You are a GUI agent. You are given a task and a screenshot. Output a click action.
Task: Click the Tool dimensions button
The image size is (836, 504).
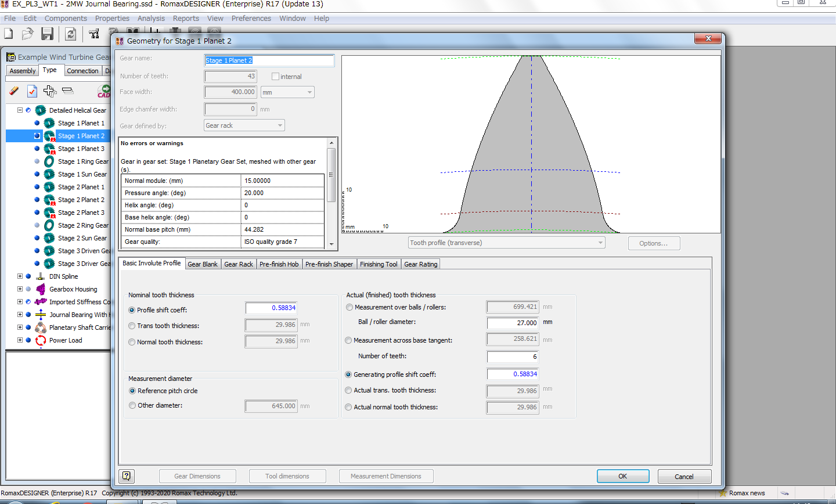[x=287, y=476]
